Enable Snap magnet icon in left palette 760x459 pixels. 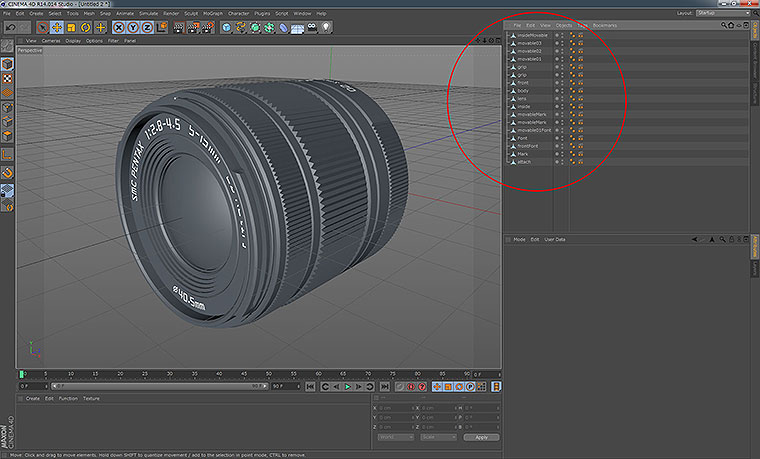(x=7, y=173)
